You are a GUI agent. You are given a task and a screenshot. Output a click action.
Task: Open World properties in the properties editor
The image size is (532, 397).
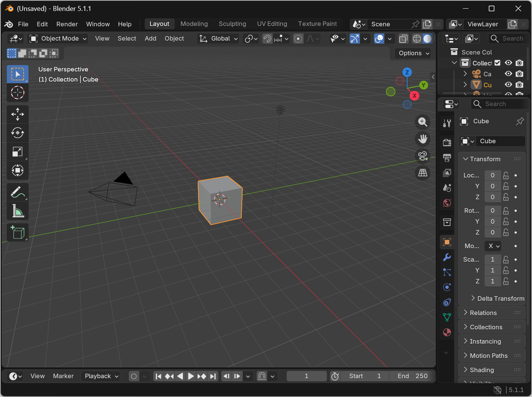[447, 203]
